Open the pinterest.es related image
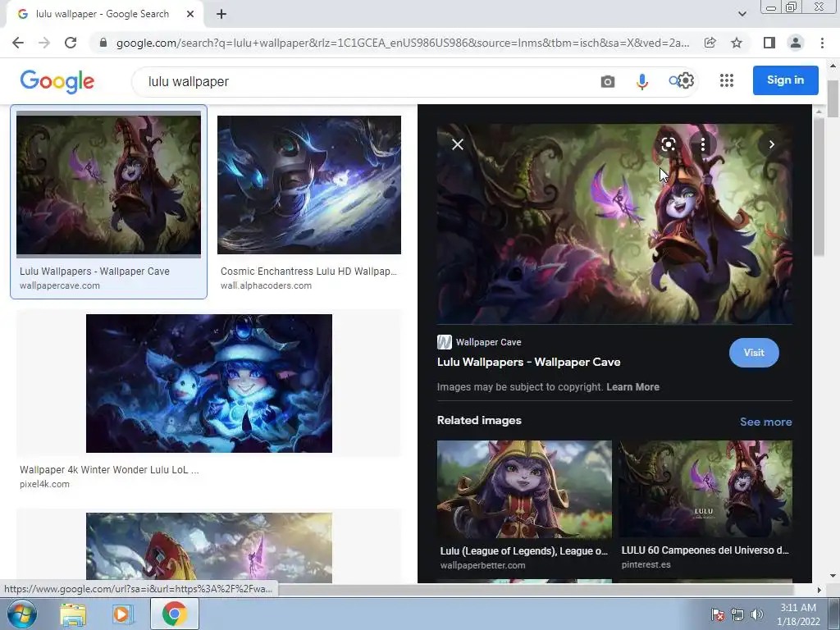The image size is (840, 630). tap(705, 489)
